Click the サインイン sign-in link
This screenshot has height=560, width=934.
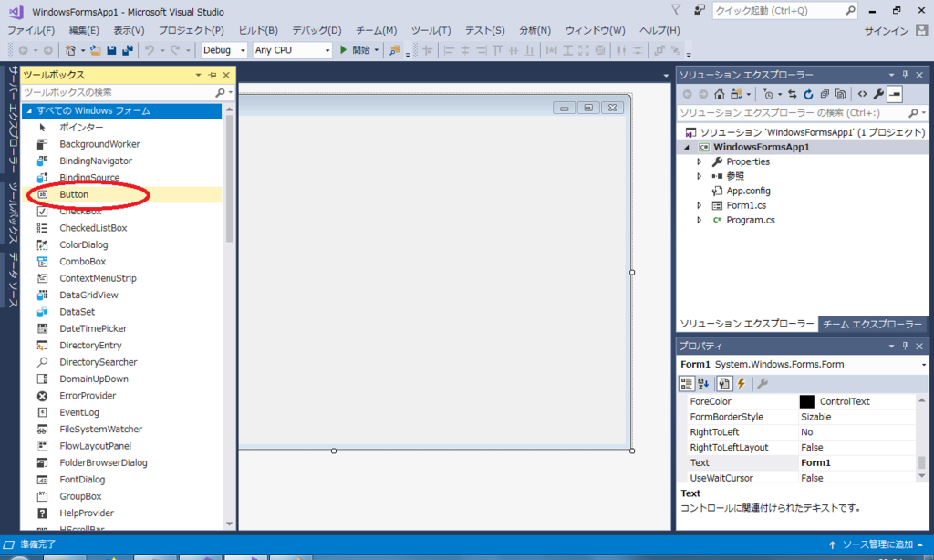[886, 31]
